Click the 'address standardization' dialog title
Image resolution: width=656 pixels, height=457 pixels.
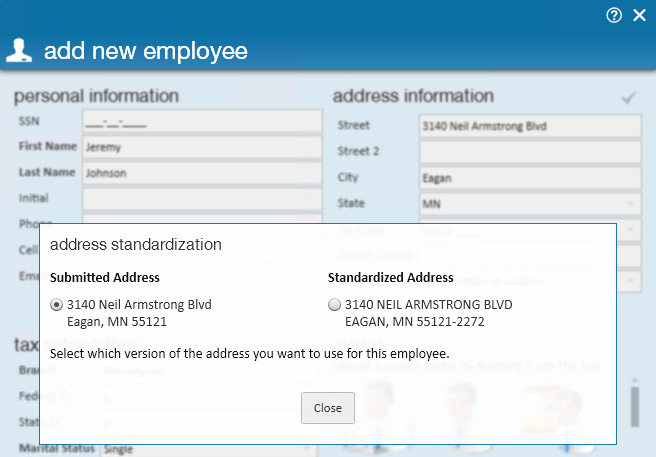(136, 244)
